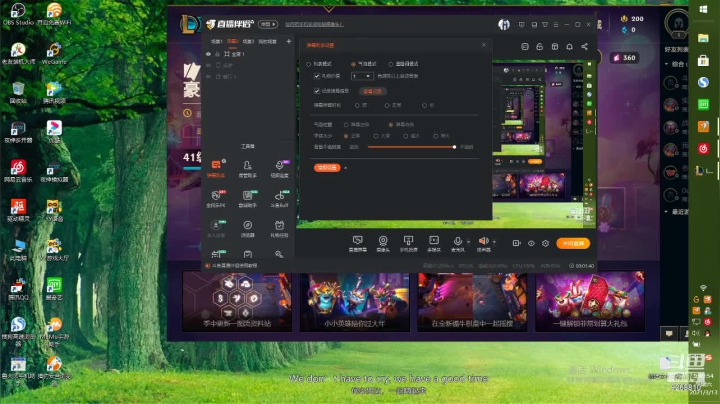The width and height of the screenshot is (720, 404).
Task: Add a new scene with plus
Action: (288, 41)
